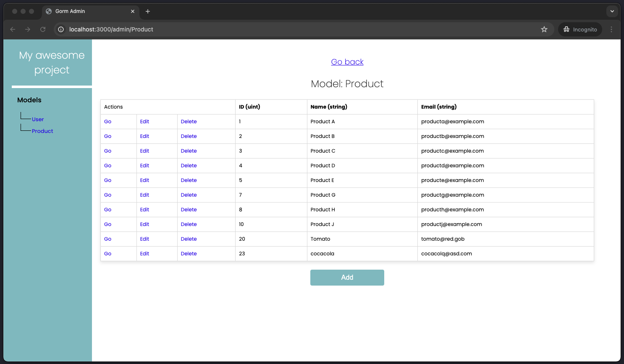Click Delete for Product B row

(x=189, y=136)
